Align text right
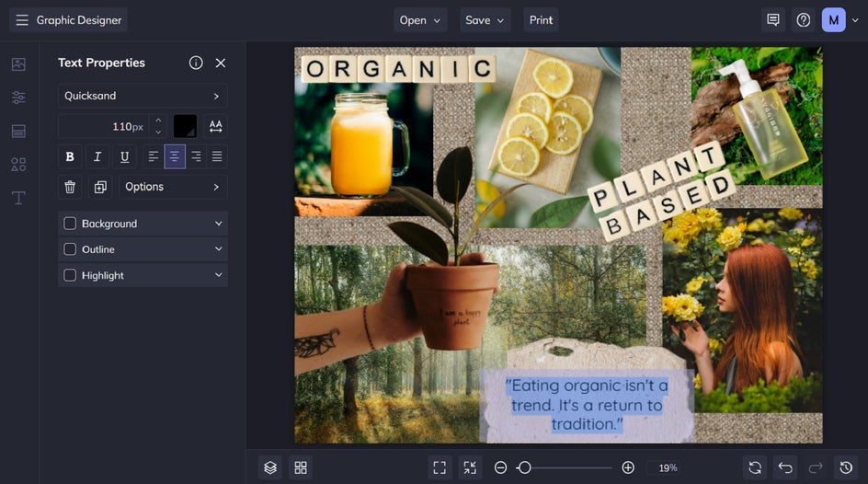This screenshot has width=868, height=484. click(x=196, y=156)
